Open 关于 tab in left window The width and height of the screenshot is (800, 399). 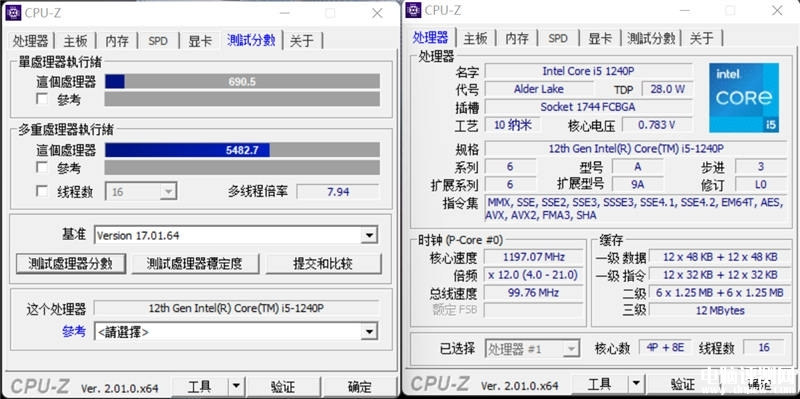pos(302,41)
